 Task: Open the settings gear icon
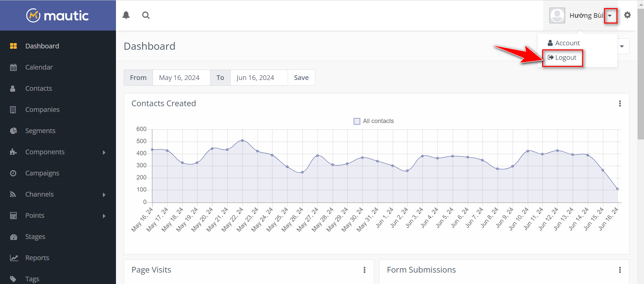point(627,15)
